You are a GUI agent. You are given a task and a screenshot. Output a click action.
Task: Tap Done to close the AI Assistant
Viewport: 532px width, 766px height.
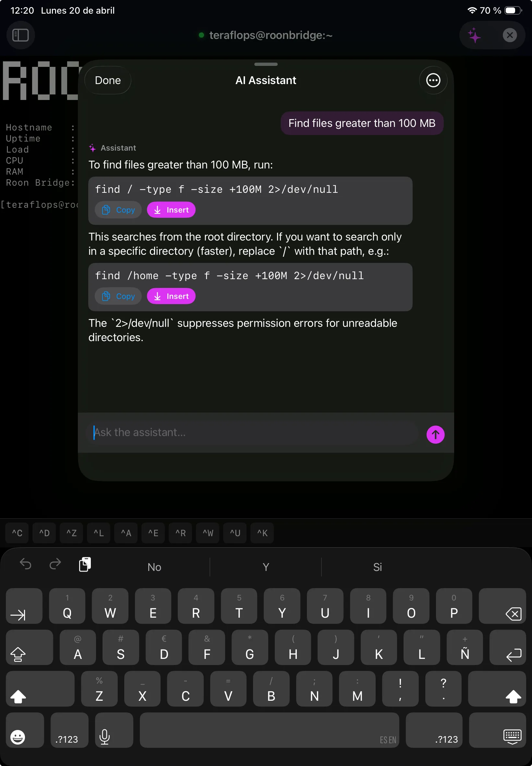click(107, 80)
